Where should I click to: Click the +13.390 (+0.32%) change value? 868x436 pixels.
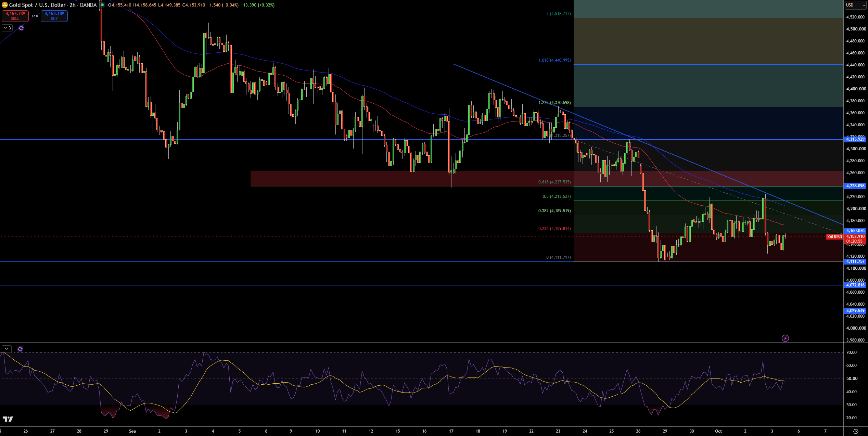pyautogui.click(x=257, y=5)
